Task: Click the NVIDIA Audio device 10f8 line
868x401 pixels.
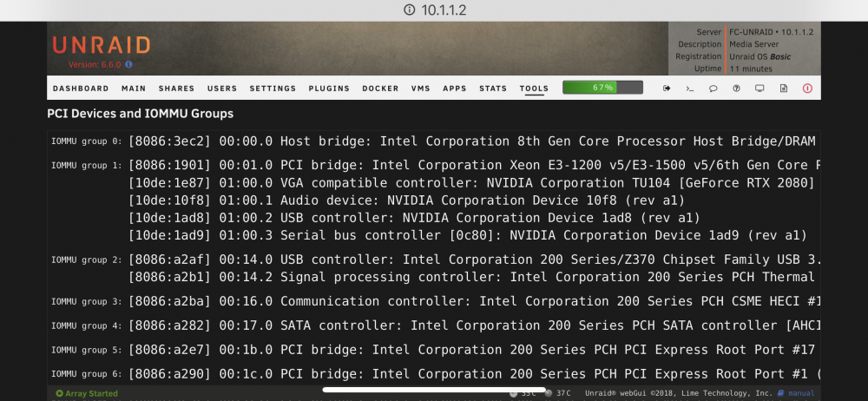Action: [x=407, y=200]
